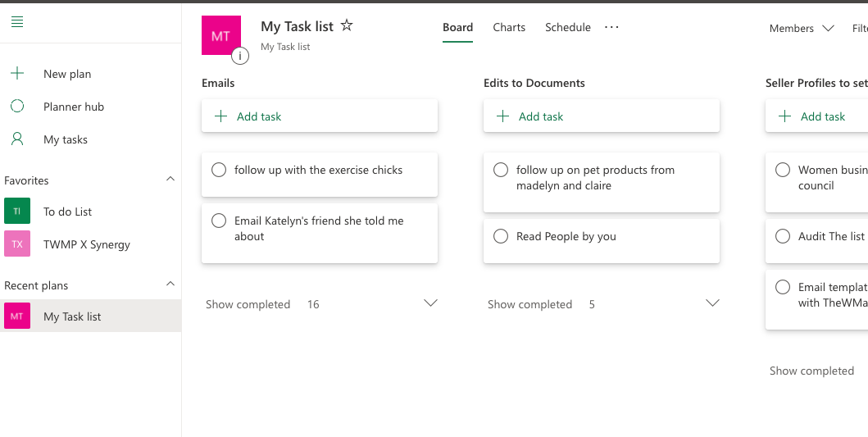Switch to the Charts tab
This screenshot has width=868, height=437.
pyautogui.click(x=509, y=27)
